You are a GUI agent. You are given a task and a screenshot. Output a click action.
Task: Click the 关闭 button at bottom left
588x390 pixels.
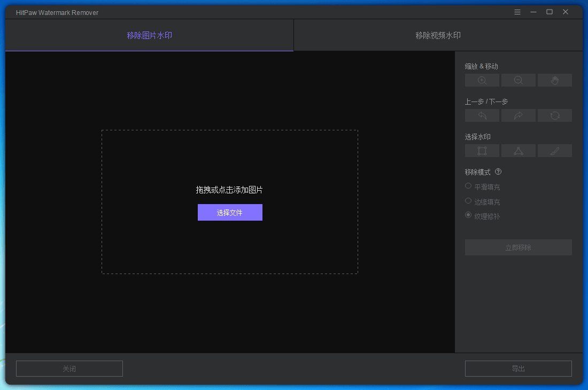69,369
